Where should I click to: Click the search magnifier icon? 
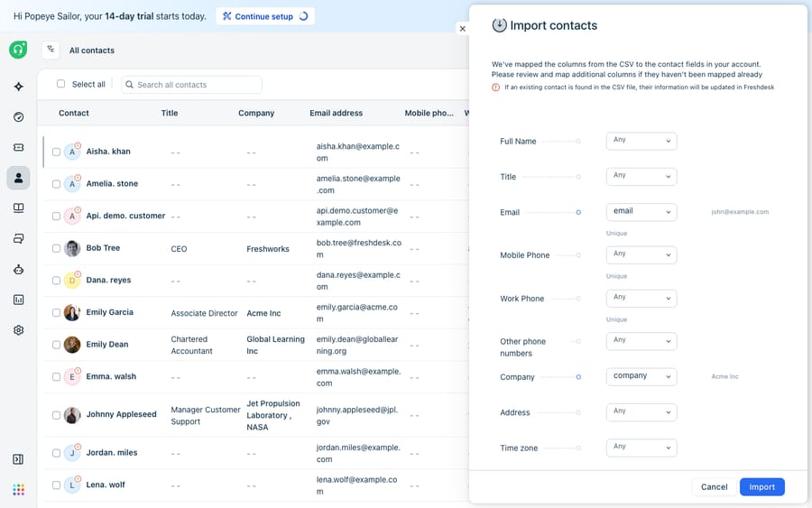pyautogui.click(x=129, y=85)
